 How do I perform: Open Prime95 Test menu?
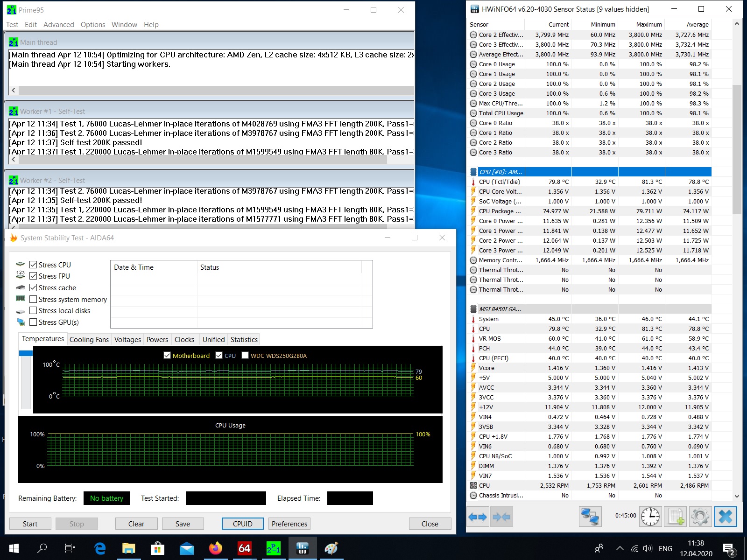[x=12, y=25]
